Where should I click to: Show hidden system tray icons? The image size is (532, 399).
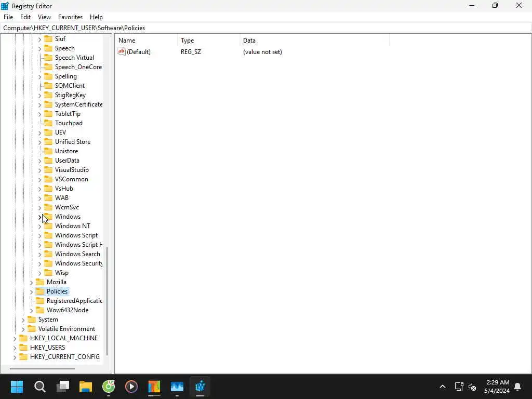tap(443, 387)
